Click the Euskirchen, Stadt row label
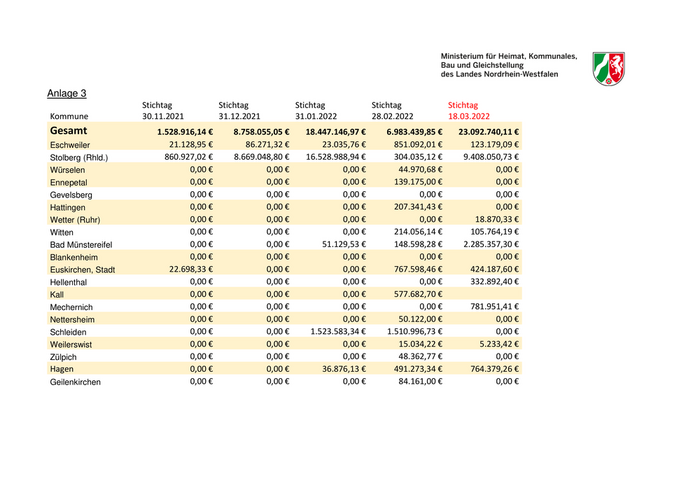The width and height of the screenshot is (700, 495). point(82,269)
